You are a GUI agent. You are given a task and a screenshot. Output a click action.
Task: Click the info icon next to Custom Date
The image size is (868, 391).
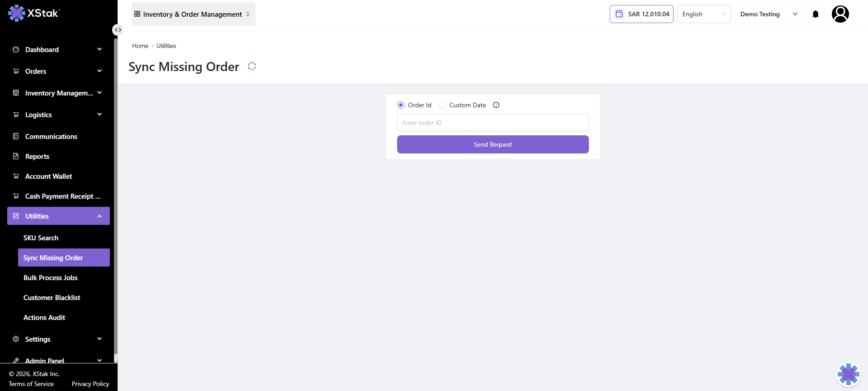coord(496,105)
